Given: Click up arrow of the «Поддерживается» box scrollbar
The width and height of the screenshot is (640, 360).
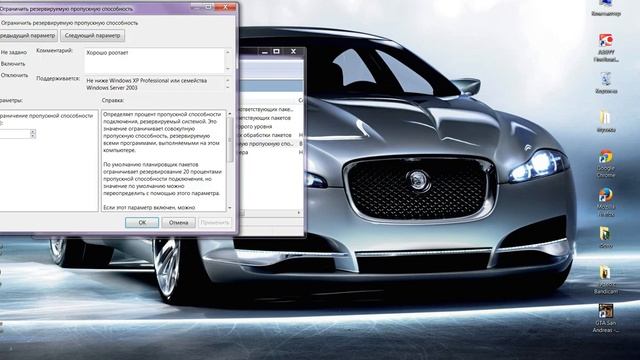Looking at the screenshot, I should coord(228,80).
